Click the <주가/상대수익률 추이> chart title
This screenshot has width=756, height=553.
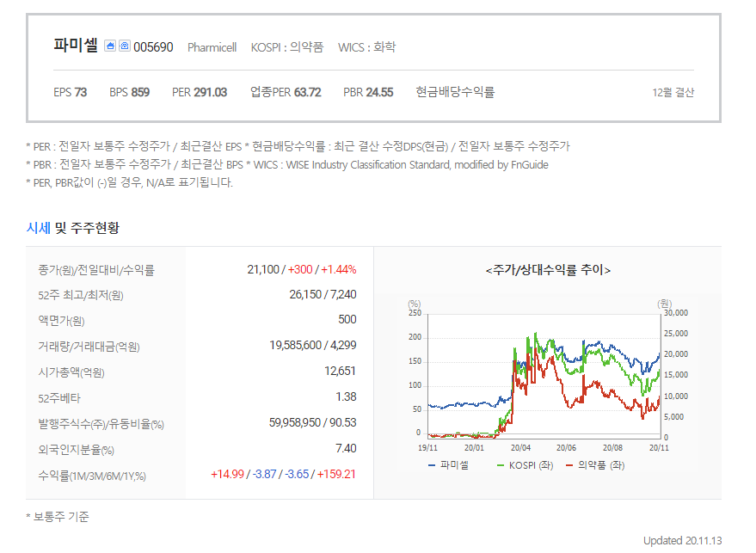(548, 270)
